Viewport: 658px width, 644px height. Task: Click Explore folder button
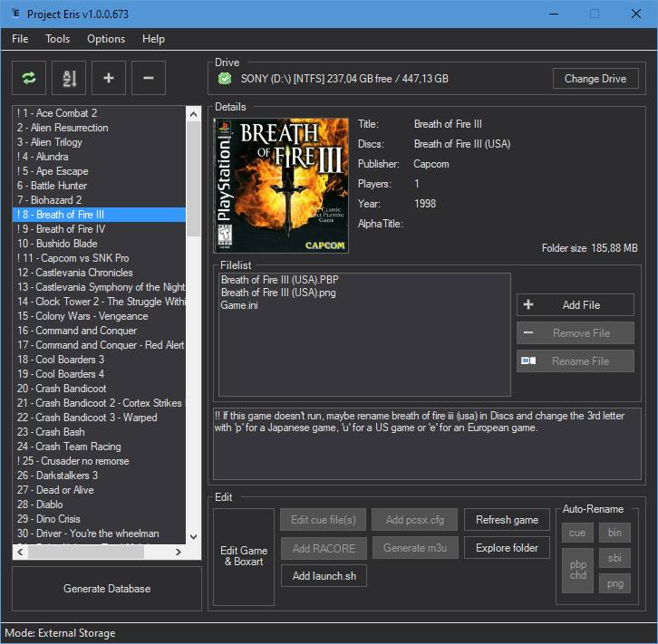pyautogui.click(x=507, y=548)
